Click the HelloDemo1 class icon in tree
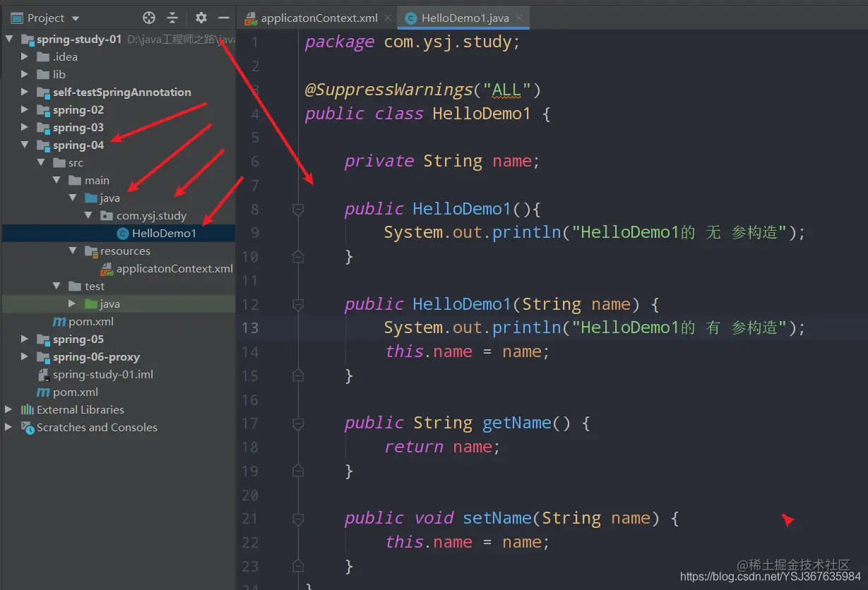The image size is (868, 590). point(123,234)
